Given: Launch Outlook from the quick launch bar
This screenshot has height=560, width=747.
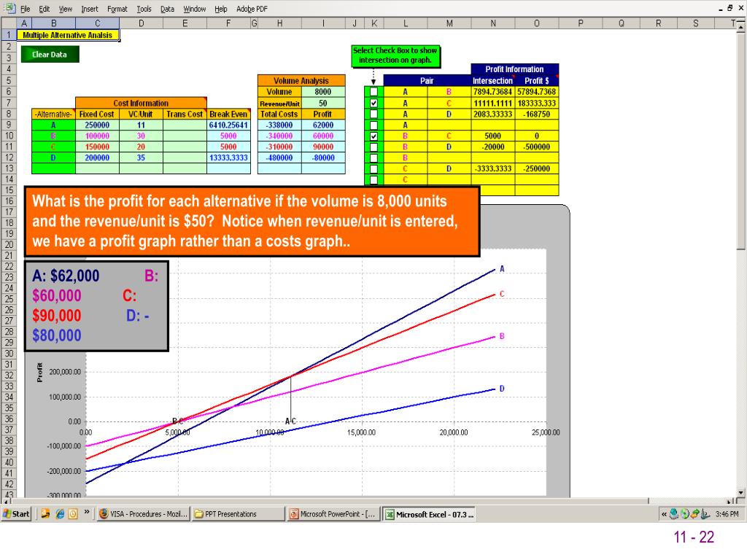Looking at the screenshot, I should pos(45,514).
